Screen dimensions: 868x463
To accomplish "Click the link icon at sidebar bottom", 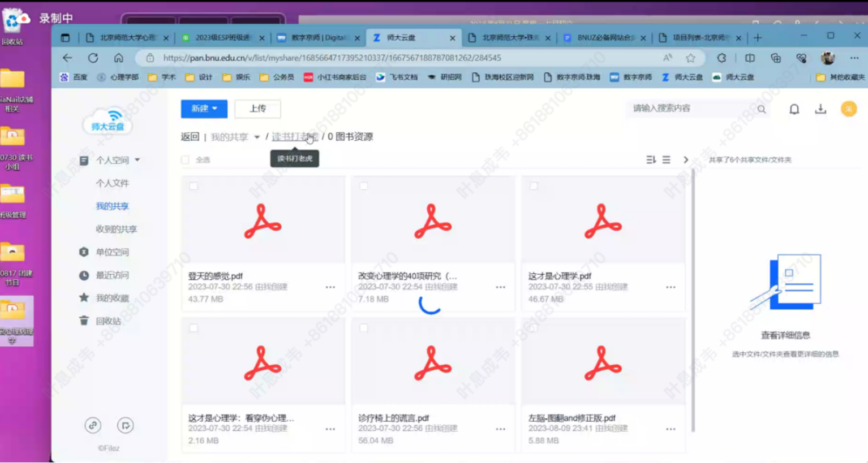I will (93, 425).
